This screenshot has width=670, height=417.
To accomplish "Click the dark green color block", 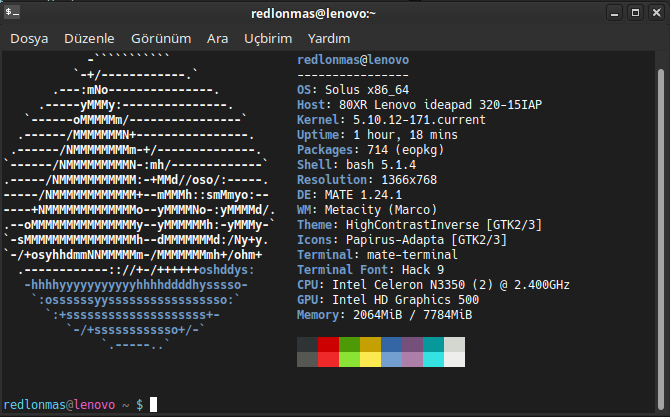I will [x=350, y=345].
